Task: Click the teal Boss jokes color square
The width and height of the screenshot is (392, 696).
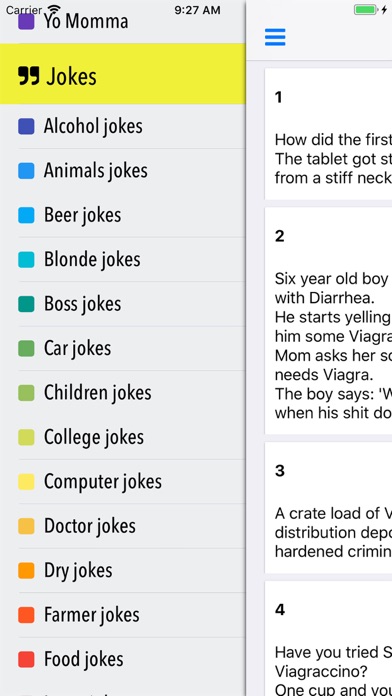Action: [x=26, y=304]
